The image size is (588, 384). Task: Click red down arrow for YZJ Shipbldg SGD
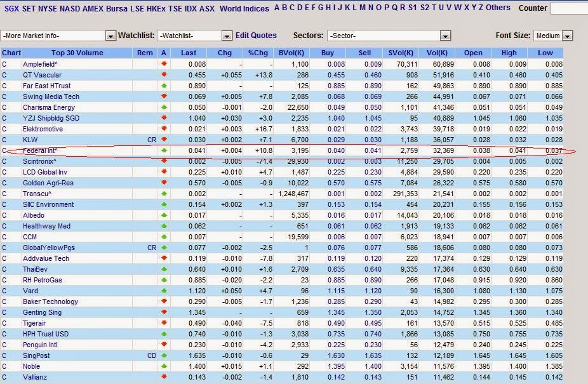(x=164, y=118)
